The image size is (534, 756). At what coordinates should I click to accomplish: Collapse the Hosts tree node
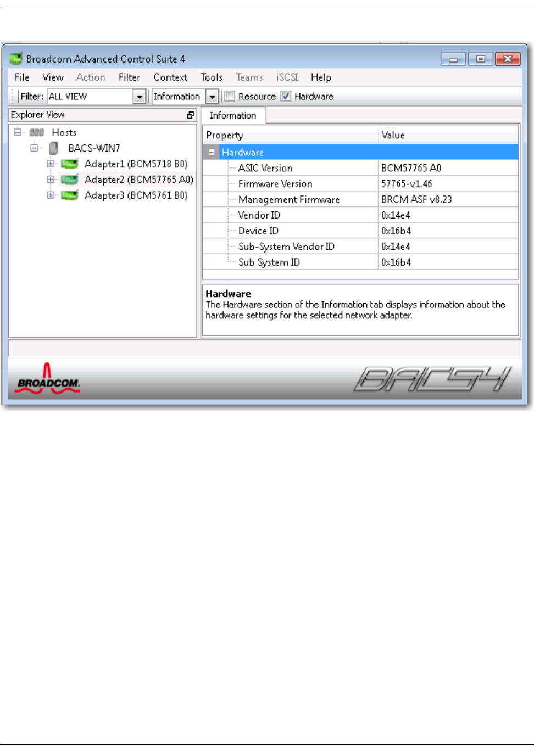tap(18, 132)
